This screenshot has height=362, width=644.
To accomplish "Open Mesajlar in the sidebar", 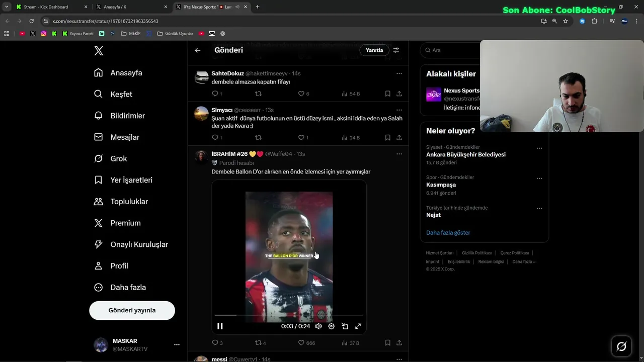I will [x=117, y=137].
